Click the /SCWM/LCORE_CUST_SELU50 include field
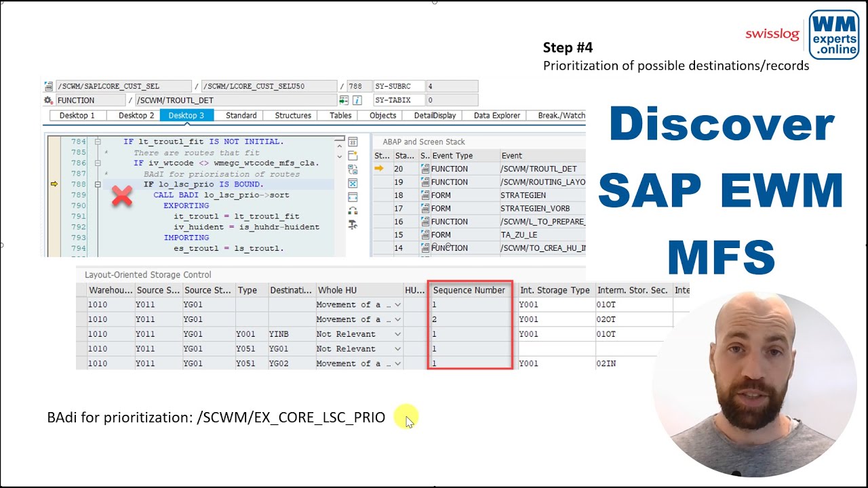Image resolution: width=868 pixels, height=488 pixels. click(x=269, y=87)
